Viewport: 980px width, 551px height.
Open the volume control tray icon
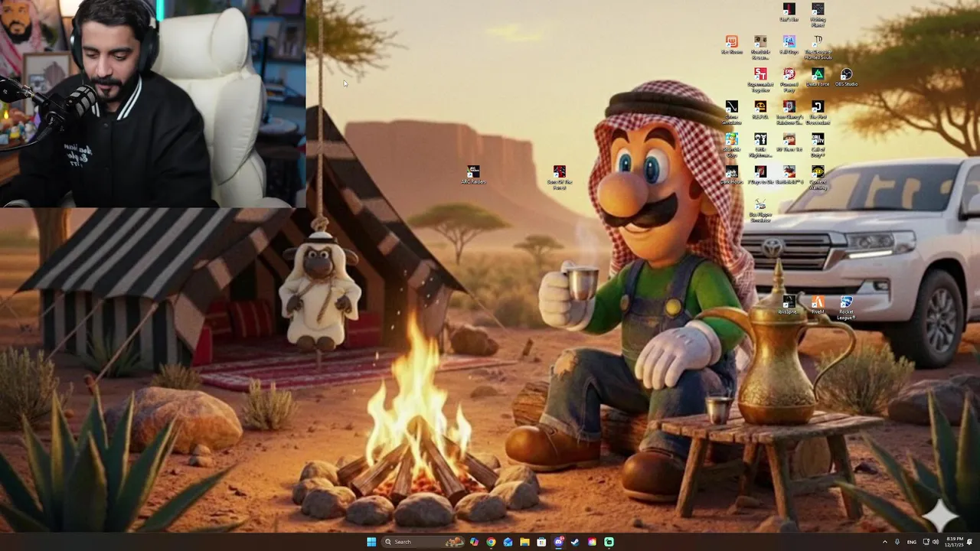(x=936, y=542)
